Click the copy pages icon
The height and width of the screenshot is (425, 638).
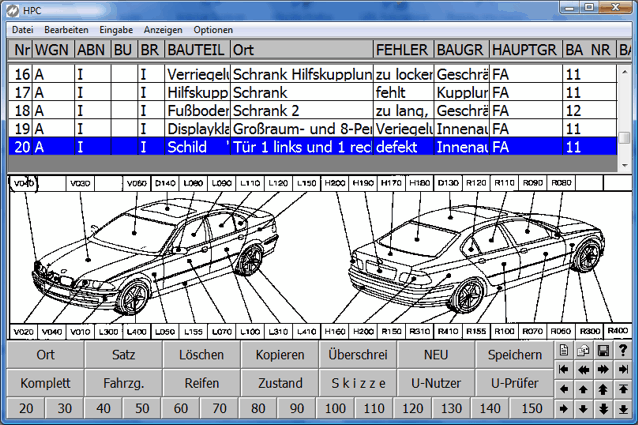tap(583, 350)
